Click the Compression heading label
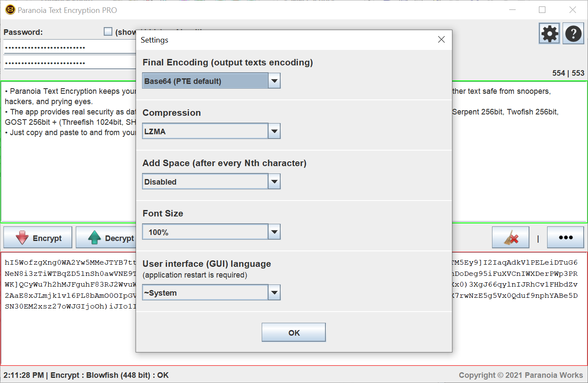 coord(172,113)
